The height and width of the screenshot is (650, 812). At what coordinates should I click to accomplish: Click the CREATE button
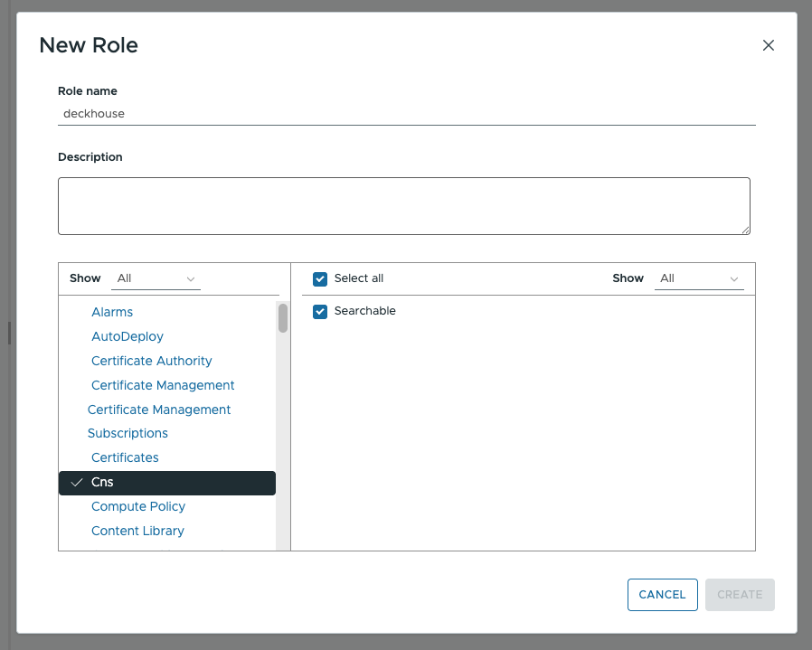click(x=739, y=595)
